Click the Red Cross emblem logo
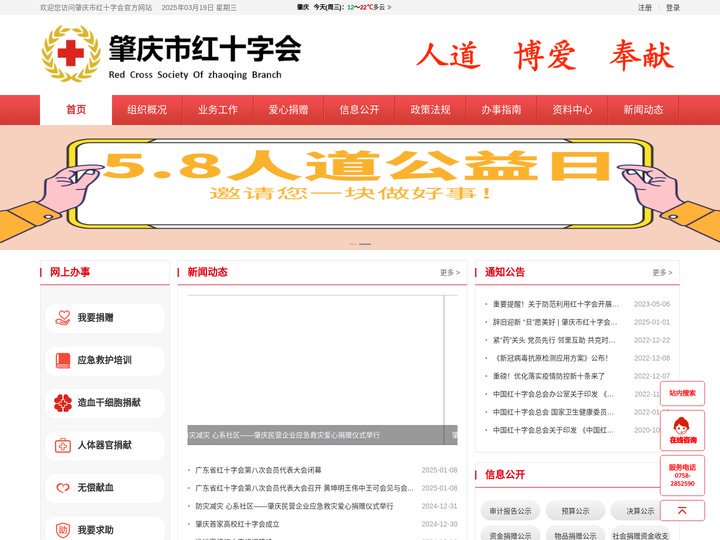 pos(71,53)
